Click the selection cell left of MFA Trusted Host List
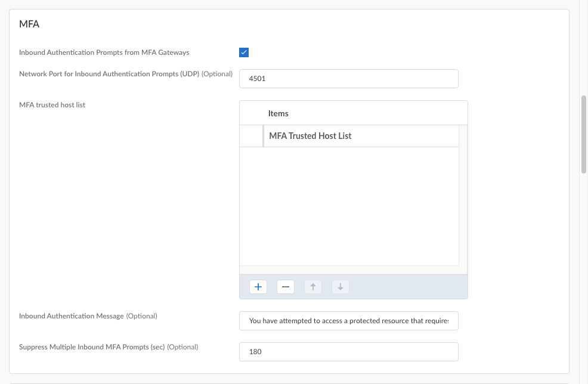The width and height of the screenshot is (588, 384). tap(251, 136)
